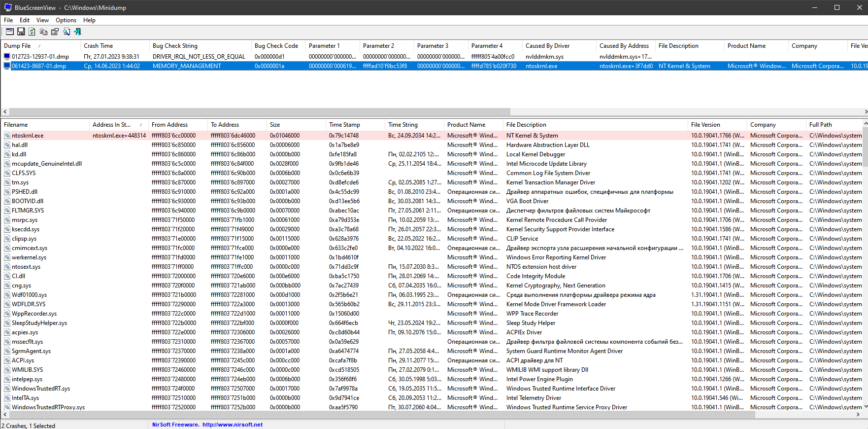Click the upper pane scroll-right arrow

point(866,112)
